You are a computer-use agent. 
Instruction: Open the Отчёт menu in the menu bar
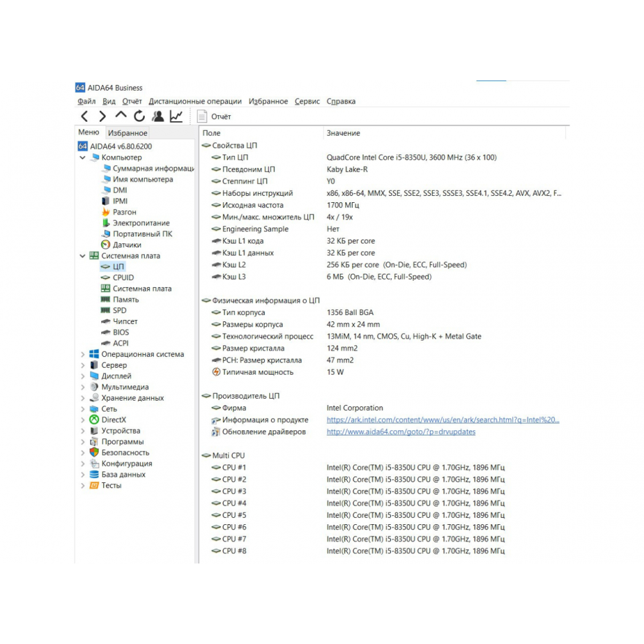(x=132, y=102)
